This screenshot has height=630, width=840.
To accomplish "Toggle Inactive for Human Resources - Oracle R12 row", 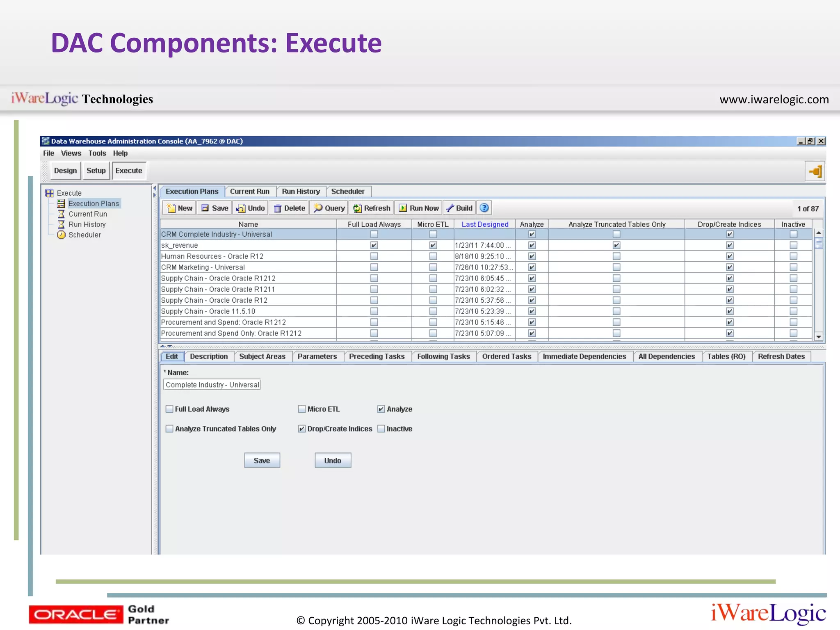I will coord(794,256).
